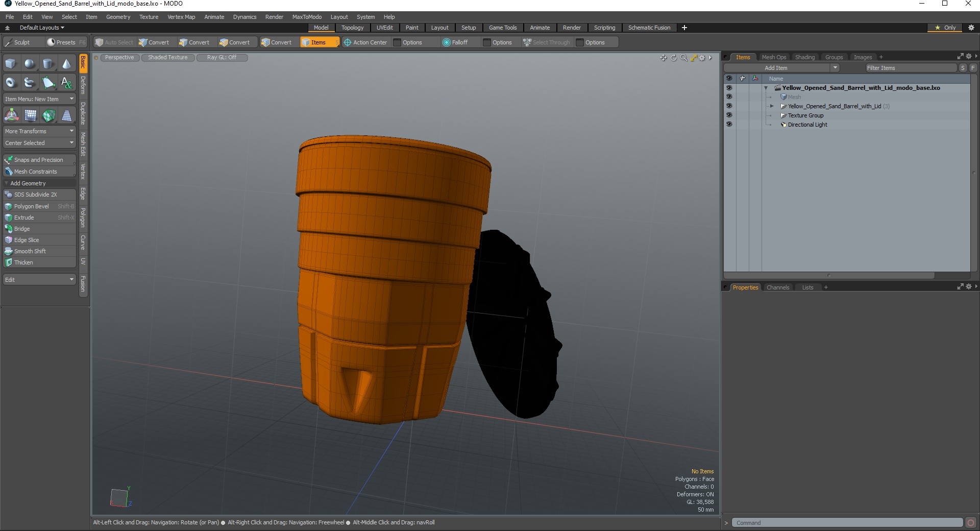Click the Shaded Texture viewport button
Viewport: 980px width, 531px height.
(x=167, y=58)
